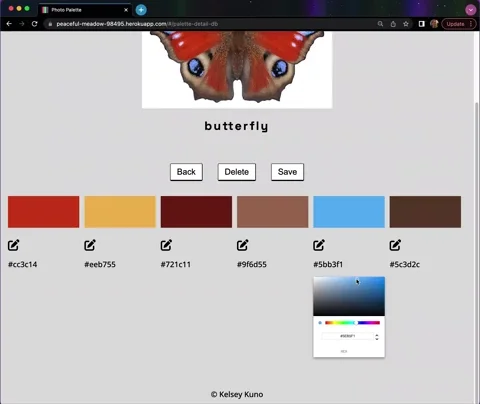Viewport: 480px width, 404px height.
Task: Click the red #cc3c14 color swatch
Action: (x=44, y=212)
